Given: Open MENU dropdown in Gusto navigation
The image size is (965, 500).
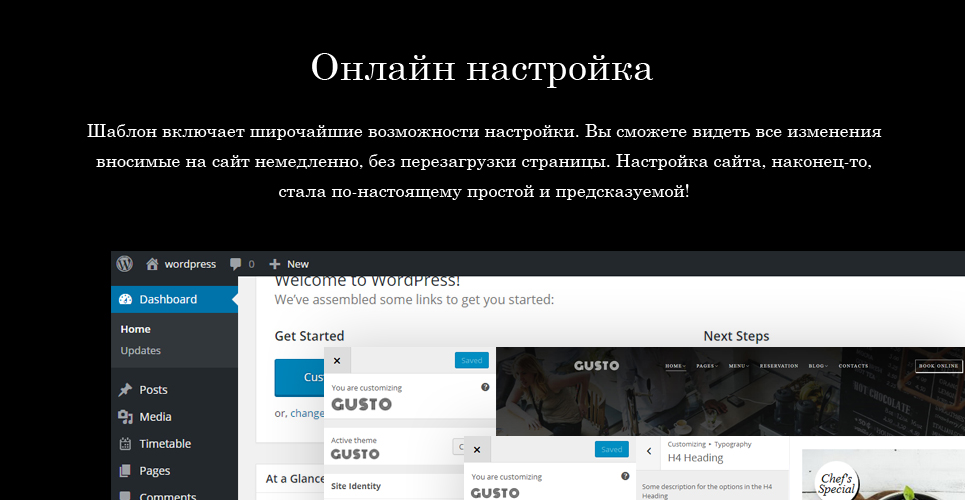Looking at the screenshot, I should [739, 366].
